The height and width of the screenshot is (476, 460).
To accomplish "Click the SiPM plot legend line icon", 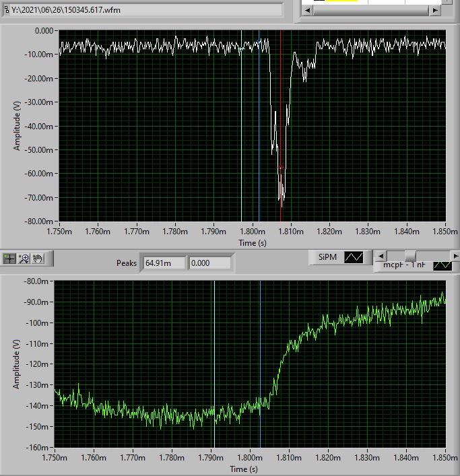I will pyautogui.click(x=354, y=257).
